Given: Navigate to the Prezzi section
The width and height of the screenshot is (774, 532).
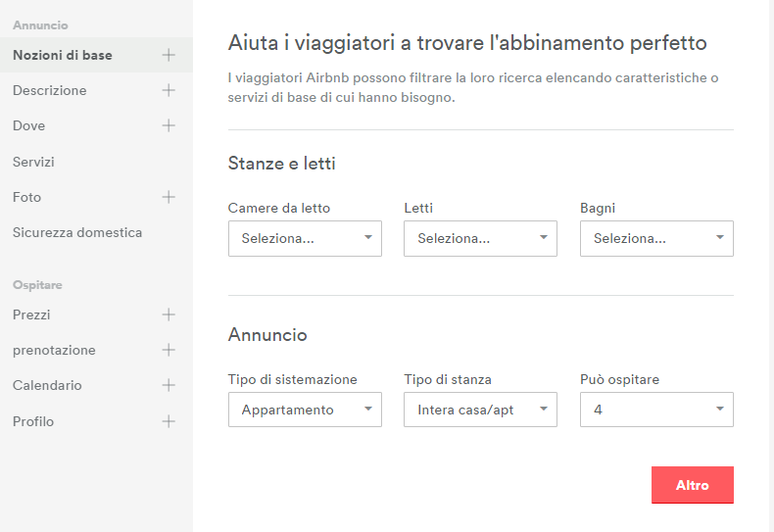Looking at the screenshot, I should [x=31, y=314].
